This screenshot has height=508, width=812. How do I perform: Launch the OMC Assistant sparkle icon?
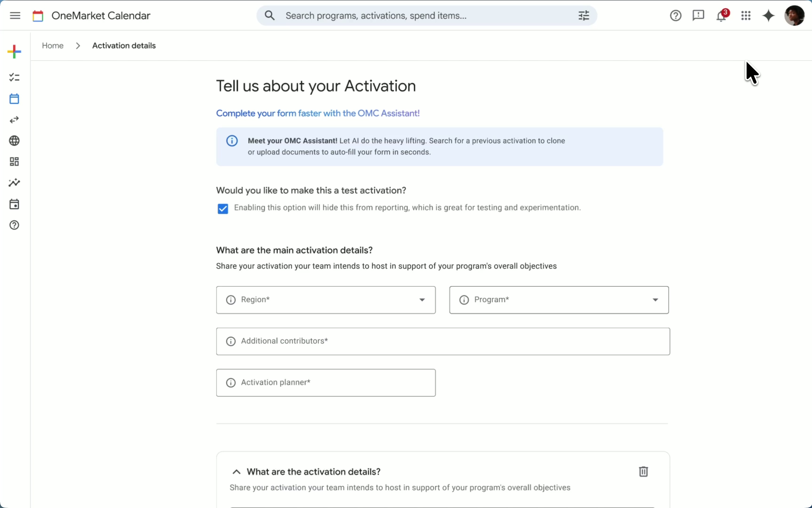pos(769,16)
